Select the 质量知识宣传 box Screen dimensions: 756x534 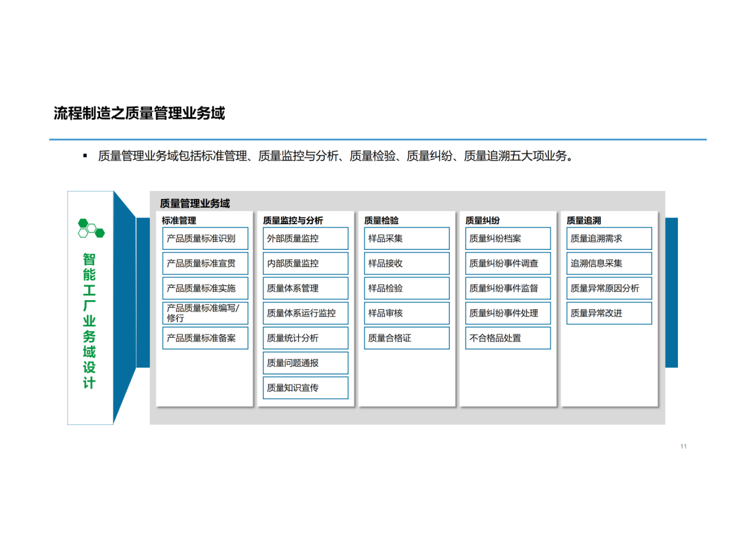(x=305, y=388)
